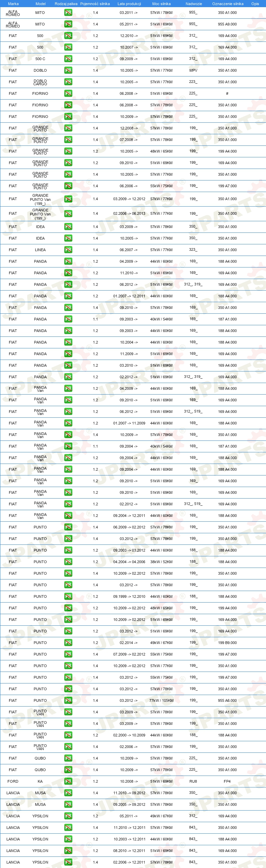Viewport: 266px width, 868px height.
Task: Click the 'Rodzaj paliwa' column header
Action: click(x=66, y=4)
